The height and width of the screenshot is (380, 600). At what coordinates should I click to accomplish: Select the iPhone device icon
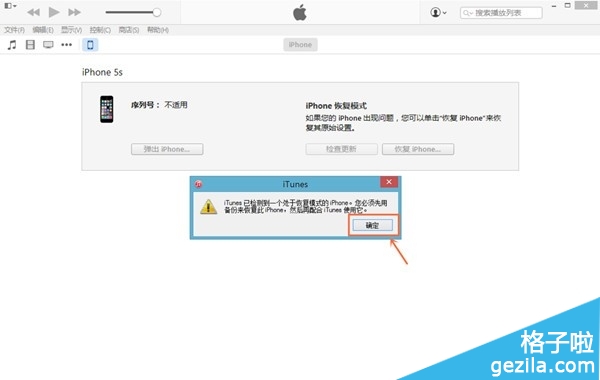[x=90, y=45]
